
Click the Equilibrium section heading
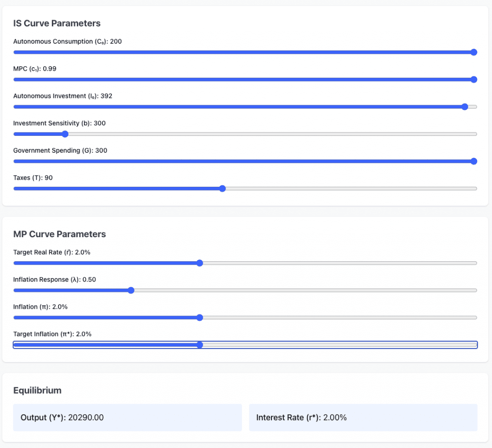[37, 390]
